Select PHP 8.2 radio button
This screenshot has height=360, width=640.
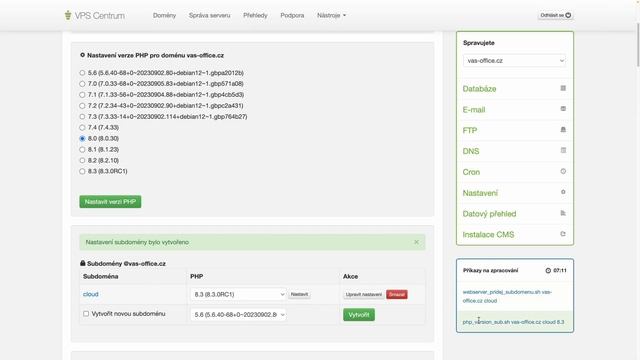[x=82, y=160]
